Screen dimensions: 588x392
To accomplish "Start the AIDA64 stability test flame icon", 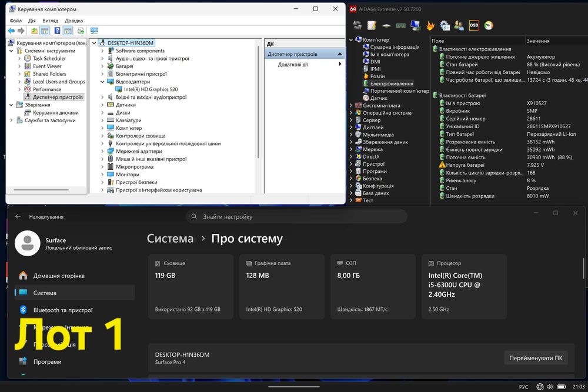I will (430, 25).
